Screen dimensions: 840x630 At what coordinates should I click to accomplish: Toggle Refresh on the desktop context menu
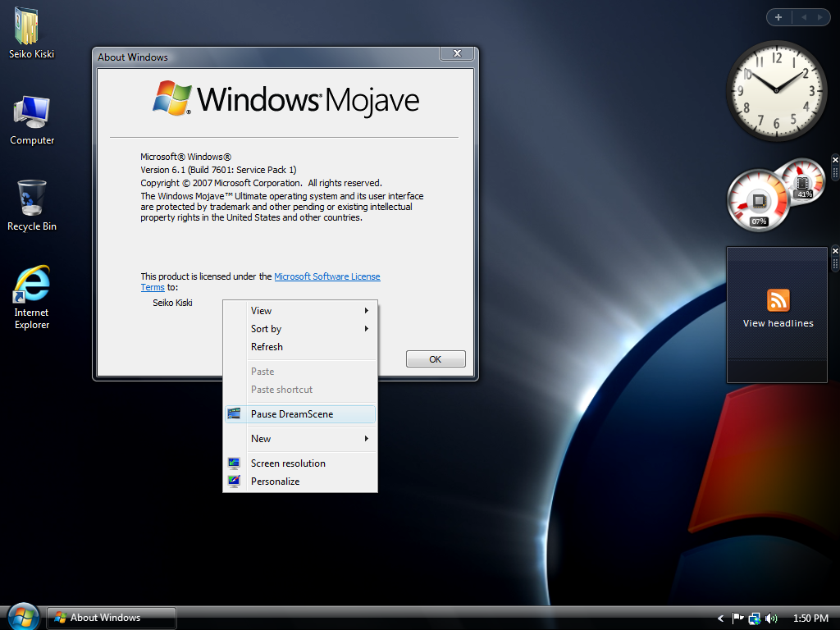[x=267, y=346]
